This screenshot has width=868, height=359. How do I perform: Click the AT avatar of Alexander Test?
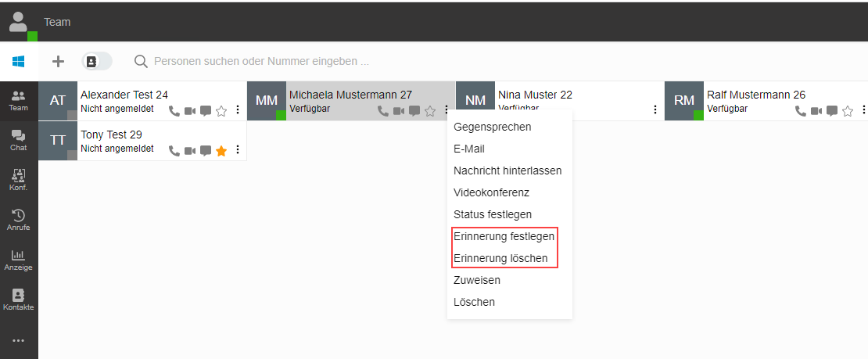click(58, 101)
